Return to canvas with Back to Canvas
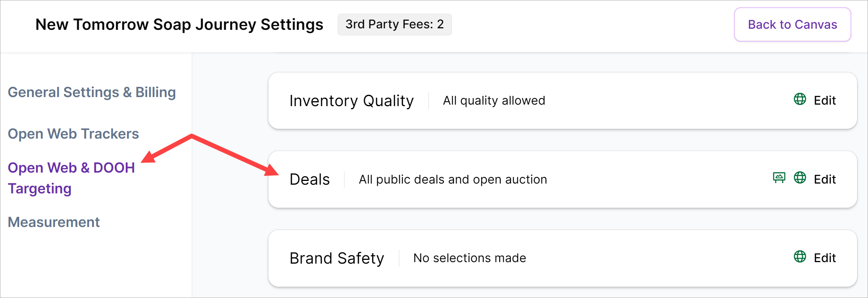The height and width of the screenshot is (298, 868). point(792,25)
